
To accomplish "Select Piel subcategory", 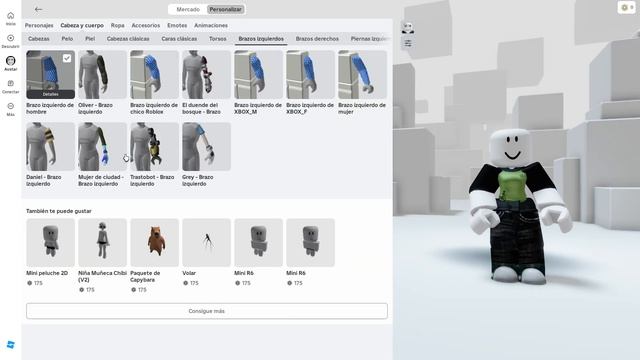I will coord(90,39).
